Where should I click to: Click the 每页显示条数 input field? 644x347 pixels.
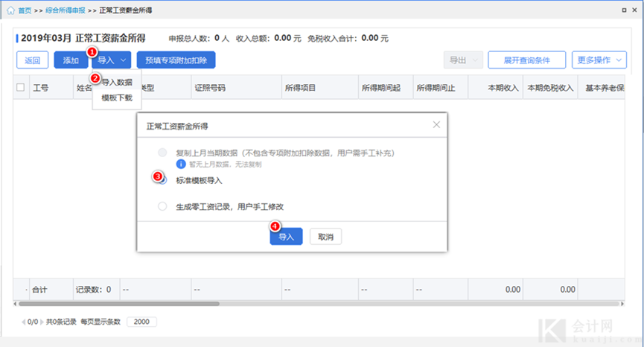click(141, 322)
